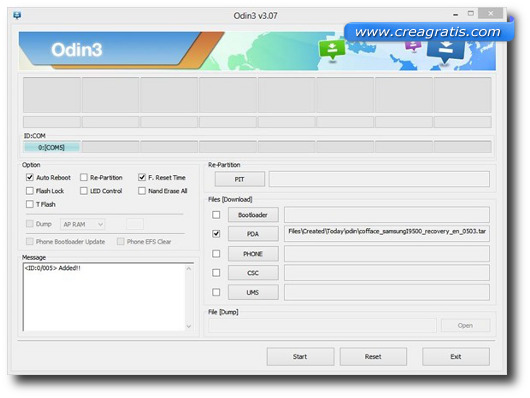Screen dimensions: 530x398
Task: Click Phone Bootloader Update checkbox
Action: tap(30, 241)
